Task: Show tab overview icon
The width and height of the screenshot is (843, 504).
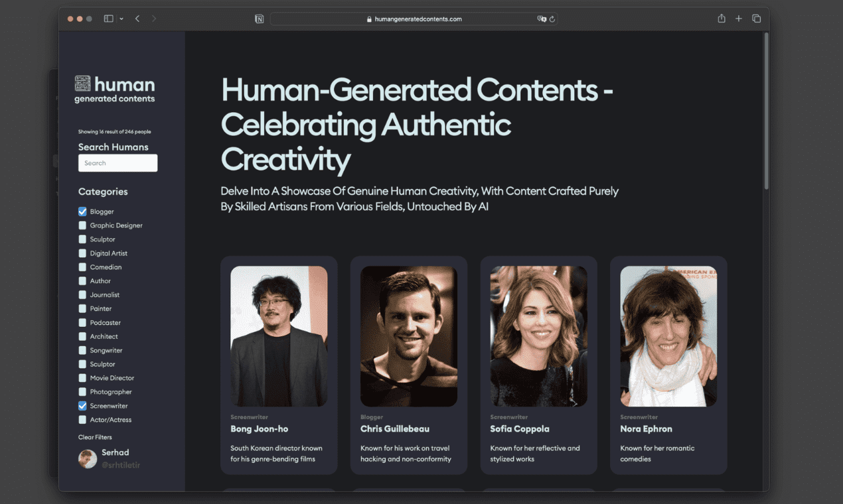Action: [x=757, y=19]
